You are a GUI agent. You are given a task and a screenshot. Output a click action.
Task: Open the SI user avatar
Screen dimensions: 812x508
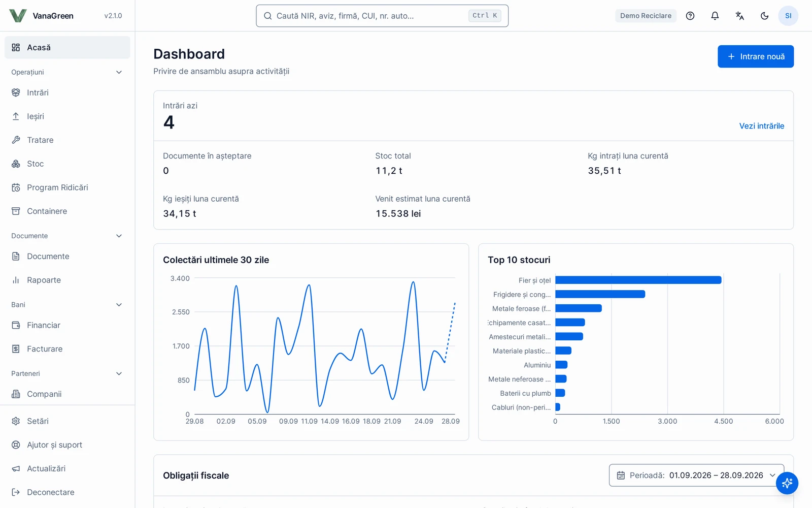788,16
